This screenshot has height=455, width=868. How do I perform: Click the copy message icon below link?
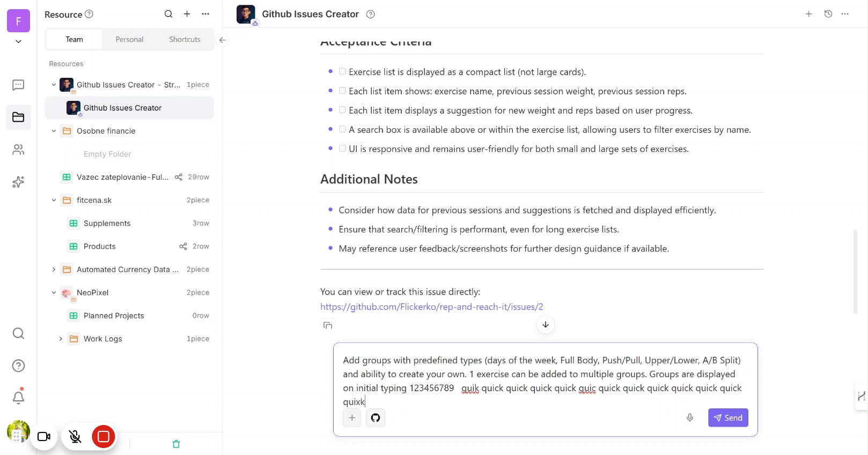coord(328,325)
